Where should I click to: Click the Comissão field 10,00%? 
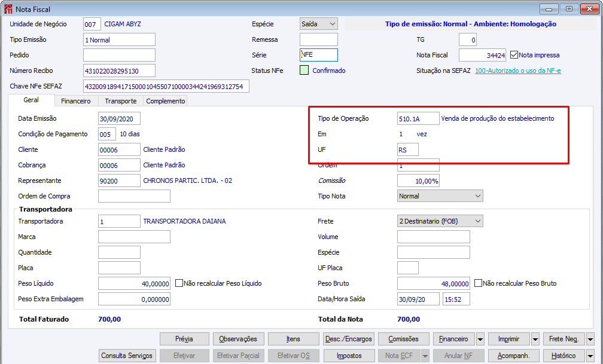(x=418, y=181)
